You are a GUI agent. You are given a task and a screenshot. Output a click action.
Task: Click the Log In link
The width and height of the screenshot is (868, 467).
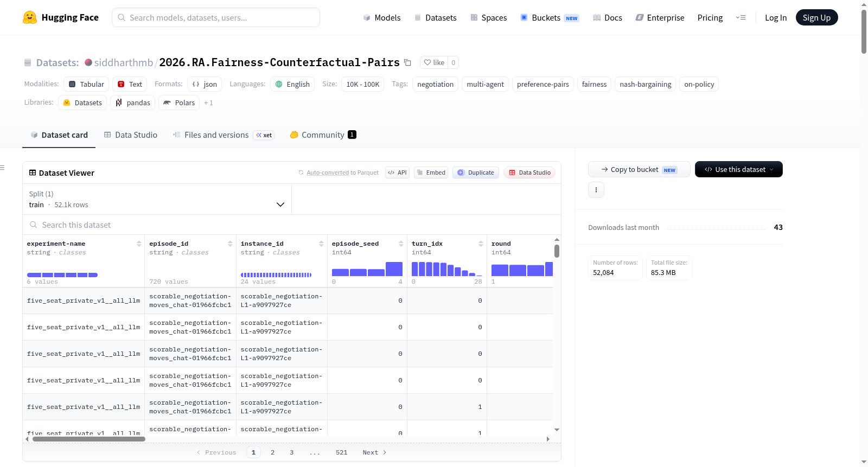[776, 17]
